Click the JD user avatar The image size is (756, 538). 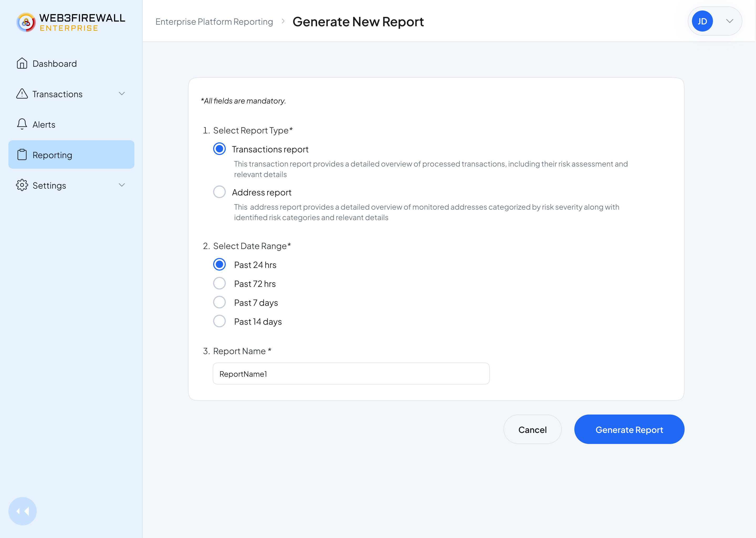click(x=702, y=21)
